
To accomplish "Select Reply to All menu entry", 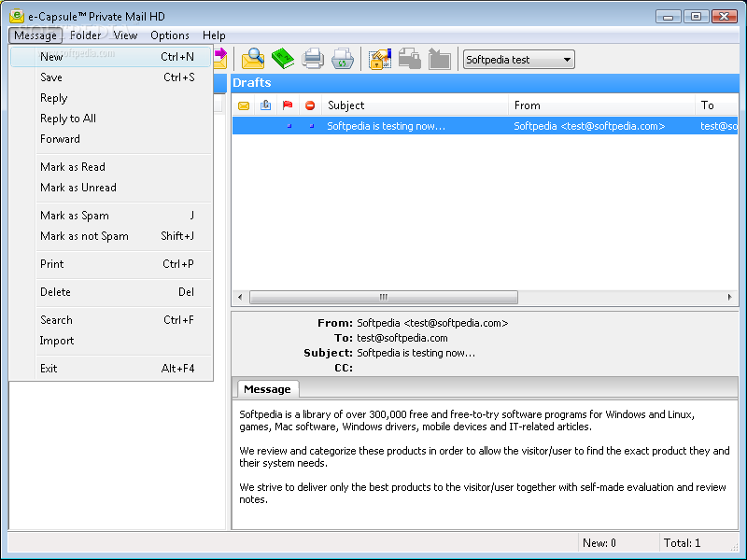I will [x=110, y=119].
